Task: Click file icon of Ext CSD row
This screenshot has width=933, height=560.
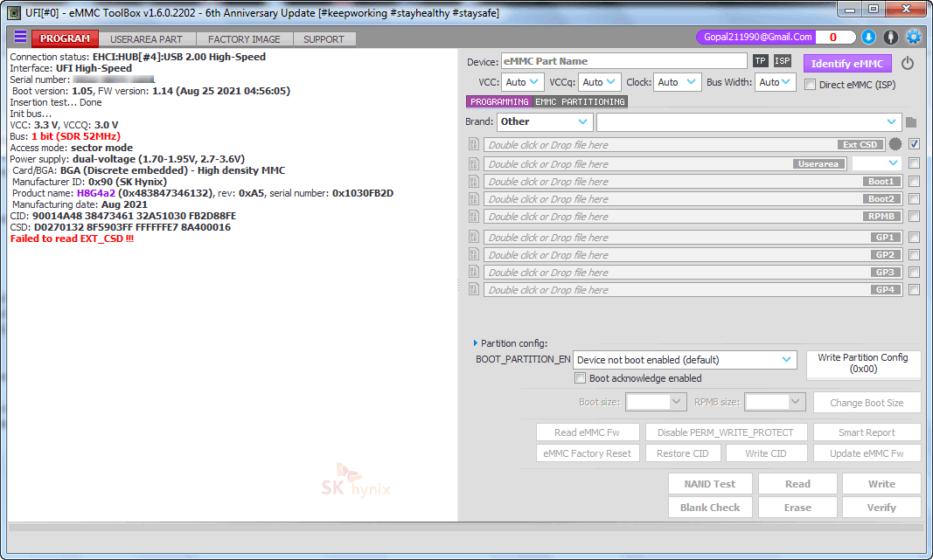Action: coord(474,144)
